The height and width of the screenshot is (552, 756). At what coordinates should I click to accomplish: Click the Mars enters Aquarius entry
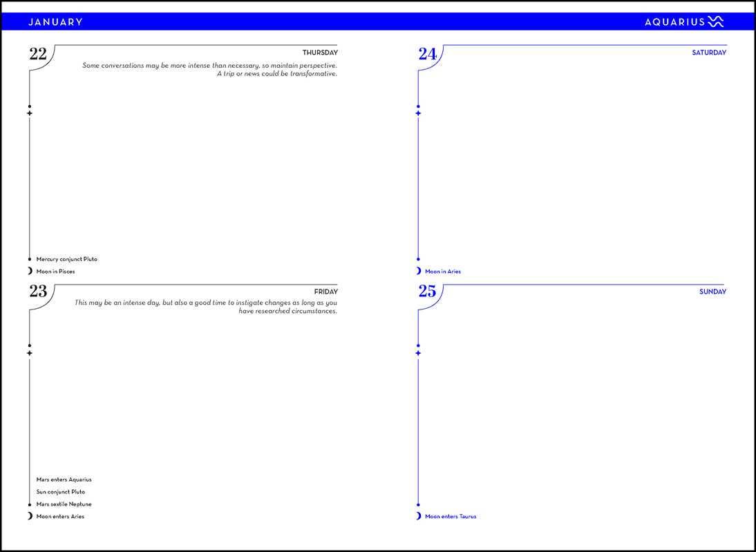[64, 479]
